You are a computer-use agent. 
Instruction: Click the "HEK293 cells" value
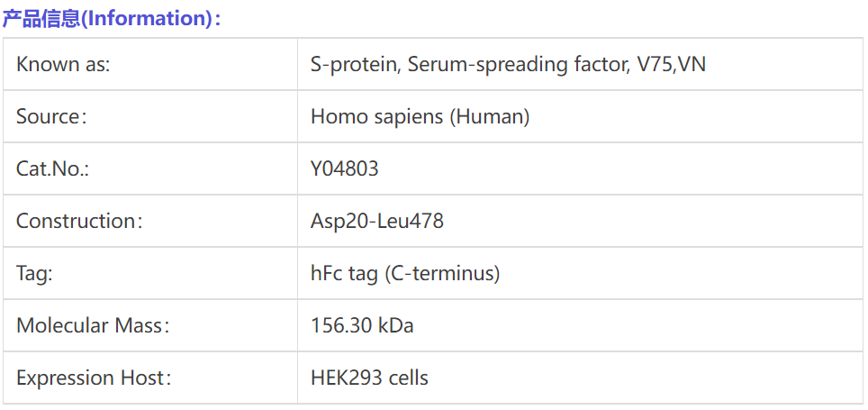[369, 378]
